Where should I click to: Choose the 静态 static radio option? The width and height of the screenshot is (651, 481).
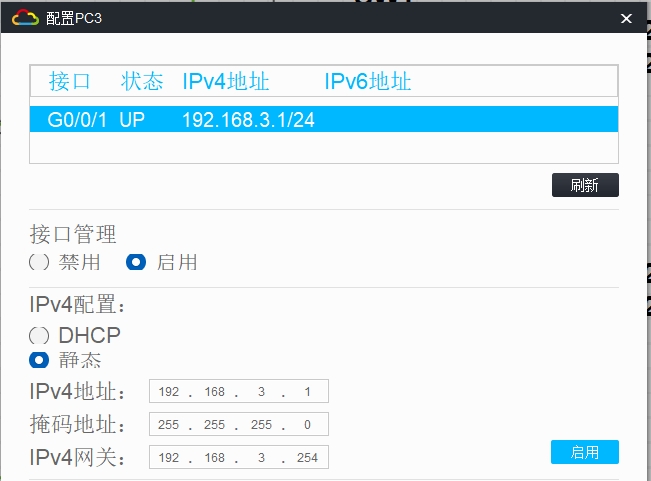click(x=39, y=360)
